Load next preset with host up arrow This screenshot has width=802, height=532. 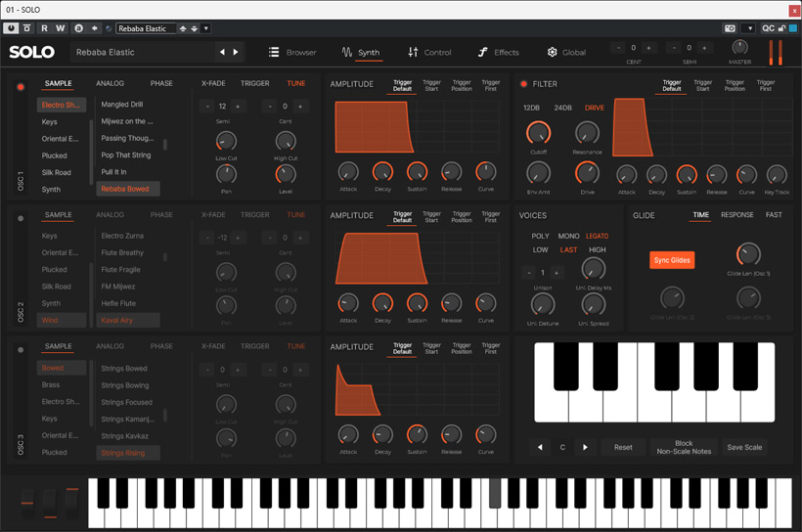[183, 28]
